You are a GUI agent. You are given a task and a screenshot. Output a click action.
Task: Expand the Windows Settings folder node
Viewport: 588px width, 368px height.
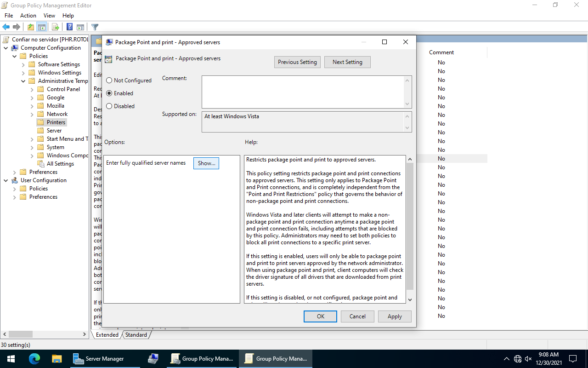23,73
